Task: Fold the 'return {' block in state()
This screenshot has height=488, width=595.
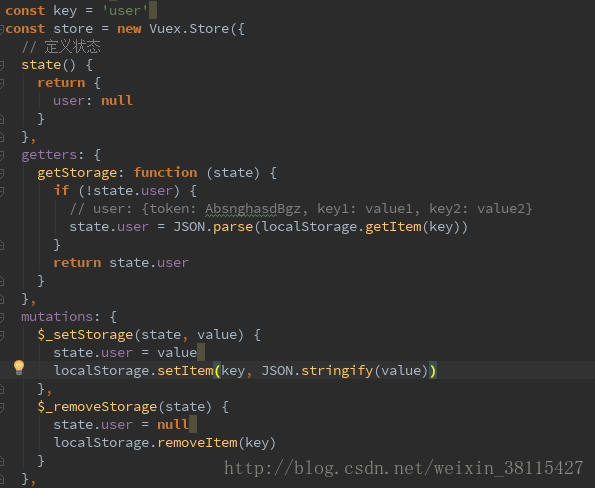Action: click(x=2, y=83)
